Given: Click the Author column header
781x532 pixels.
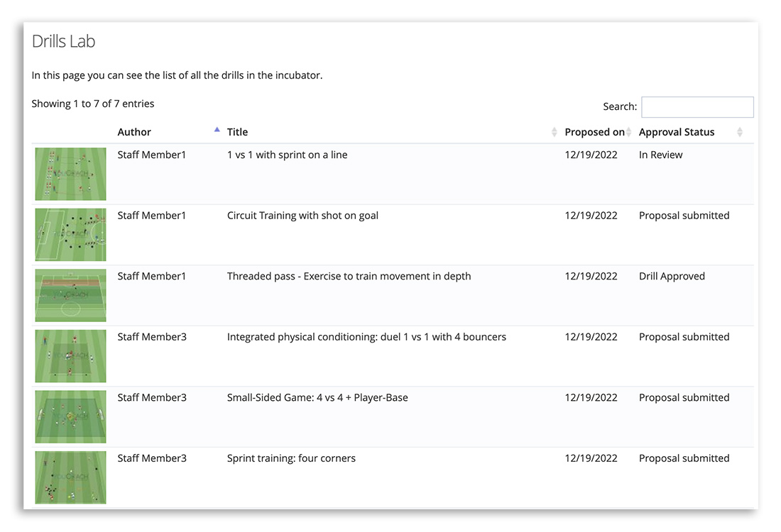Looking at the screenshot, I should [134, 132].
